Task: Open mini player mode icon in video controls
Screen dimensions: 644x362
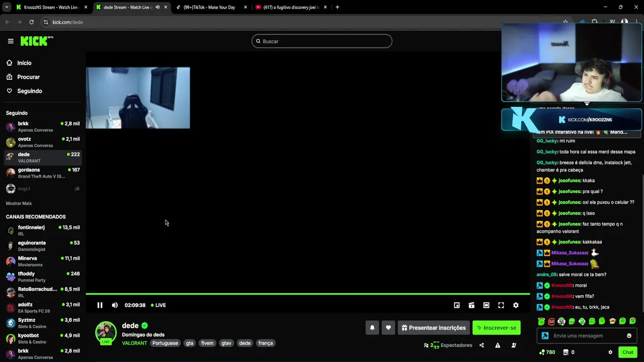Action: 457,305
